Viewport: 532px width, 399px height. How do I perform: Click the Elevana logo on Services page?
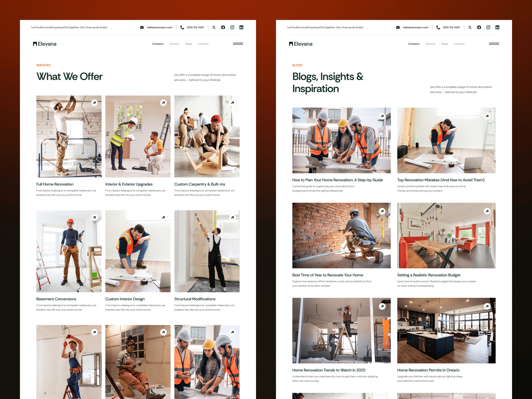pyautogui.click(x=45, y=44)
